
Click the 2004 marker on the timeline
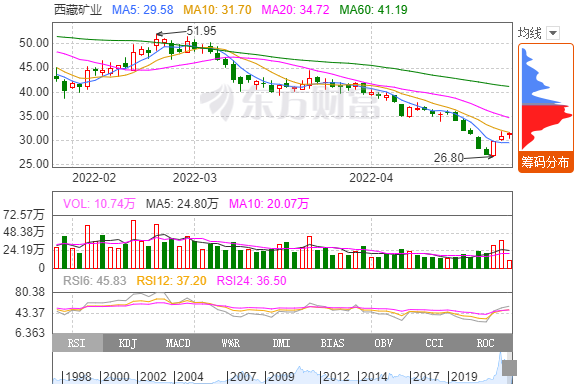pos(190,377)
